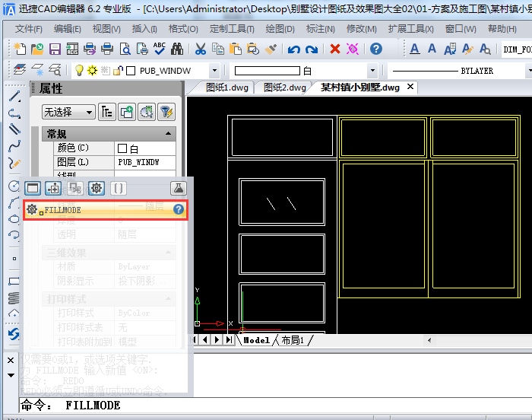This screenshot has height=420, width=532.
Task: Toggle layer freeze sun icon
Action: click(x=92, y=70)
